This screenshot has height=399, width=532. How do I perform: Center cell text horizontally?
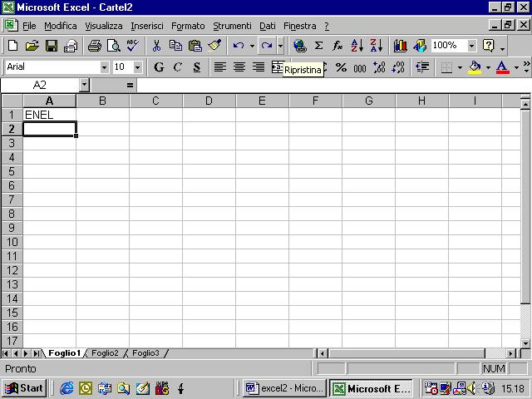coord(239,67)
